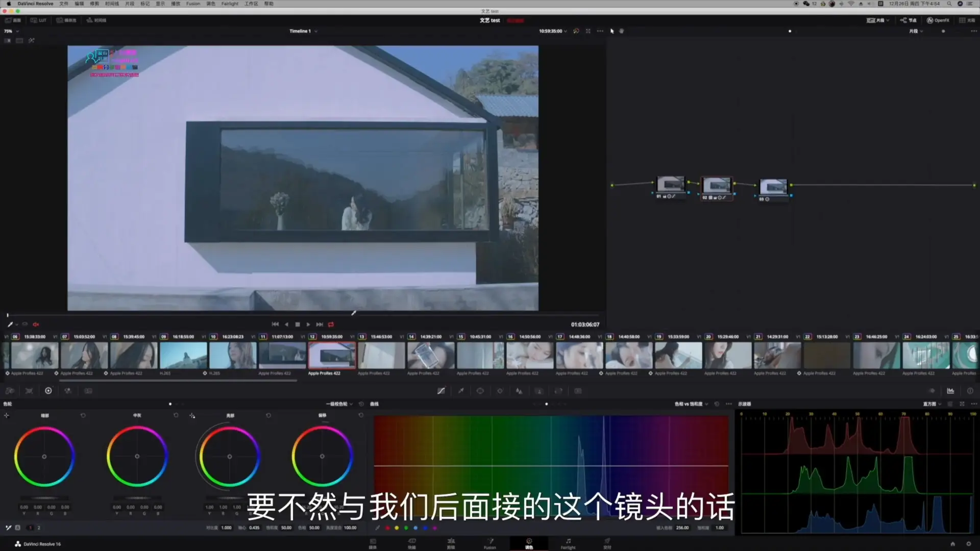
Task: Unmute viewer audio with the red speaker icon
Action: tap(36, 324)
